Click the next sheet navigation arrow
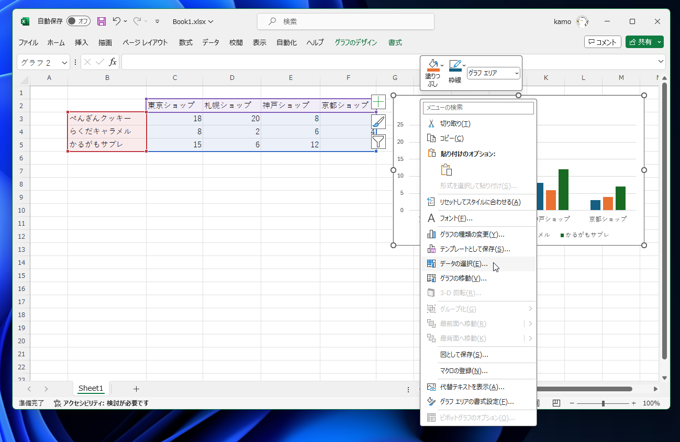 click(46, 389)
